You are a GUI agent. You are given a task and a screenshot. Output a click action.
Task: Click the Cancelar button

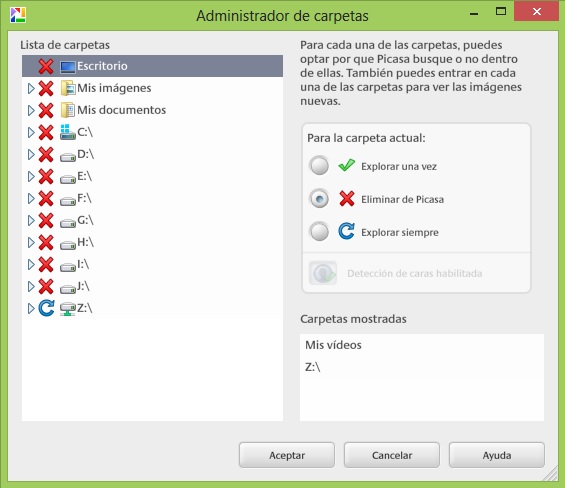(x=392, y=455)
